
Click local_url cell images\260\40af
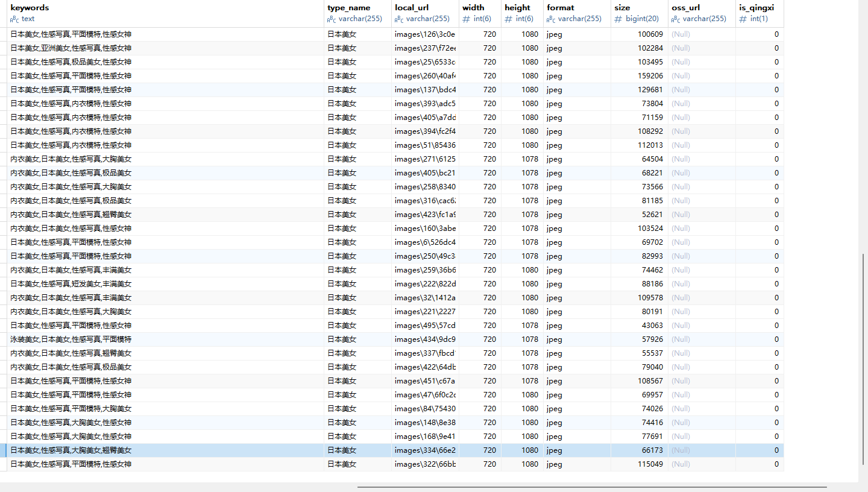[426, 76]
